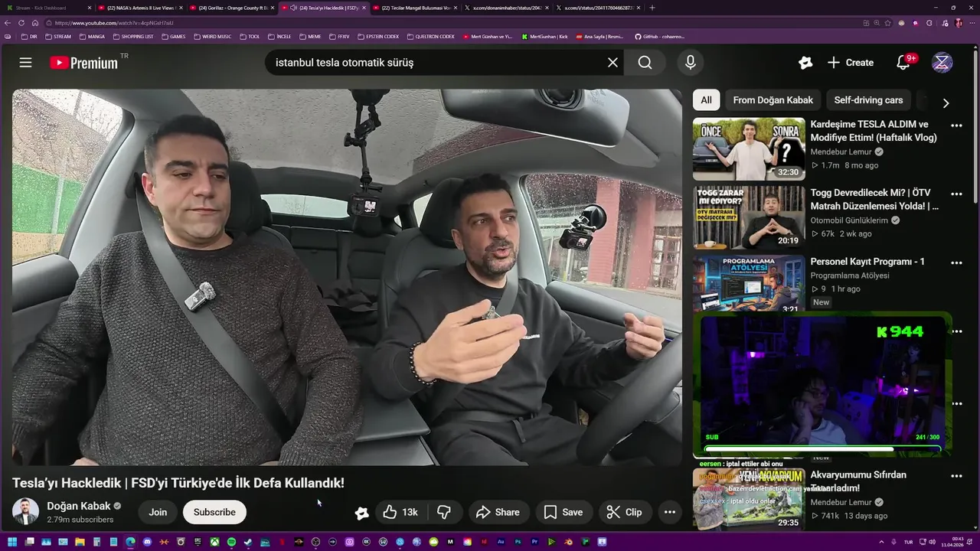Open the WEIRD MUSIC bookmarks folder
The image size is (980, 551).
(x=213, y=36)
